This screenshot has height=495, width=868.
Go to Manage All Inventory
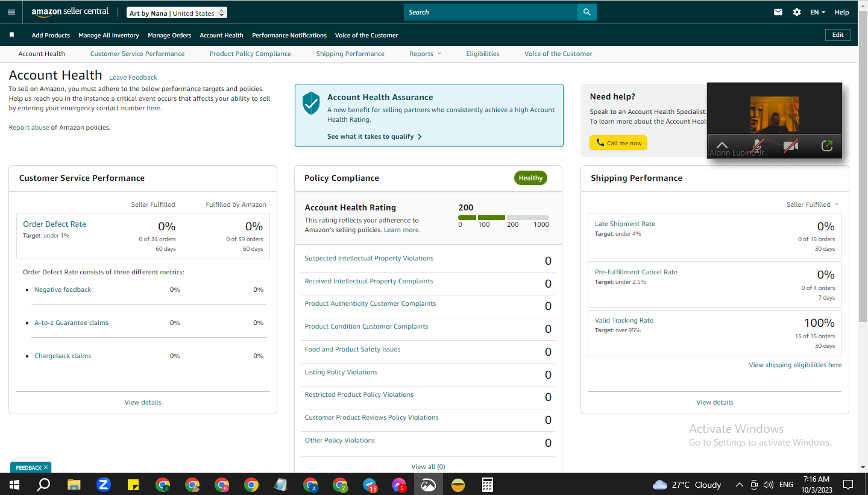(108, 35)
